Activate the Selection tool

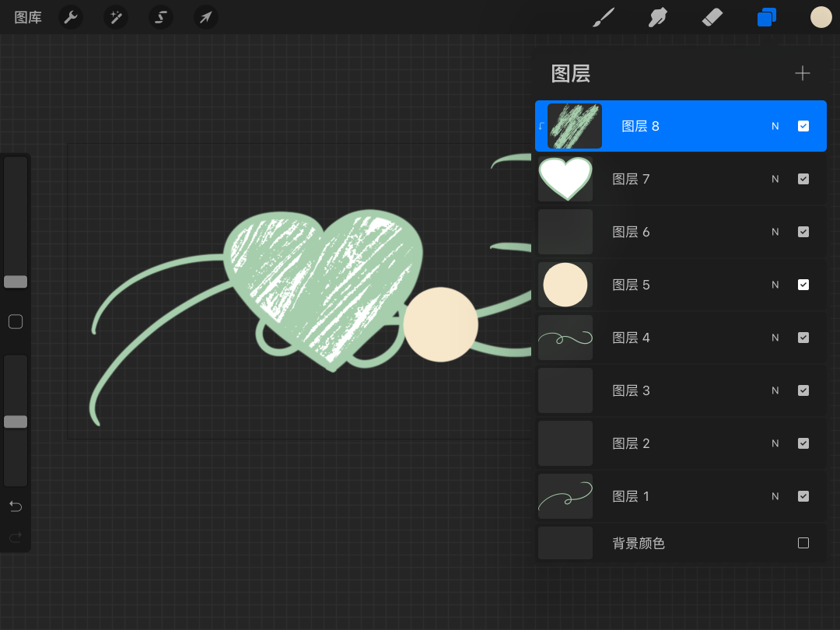pos(161,17)
